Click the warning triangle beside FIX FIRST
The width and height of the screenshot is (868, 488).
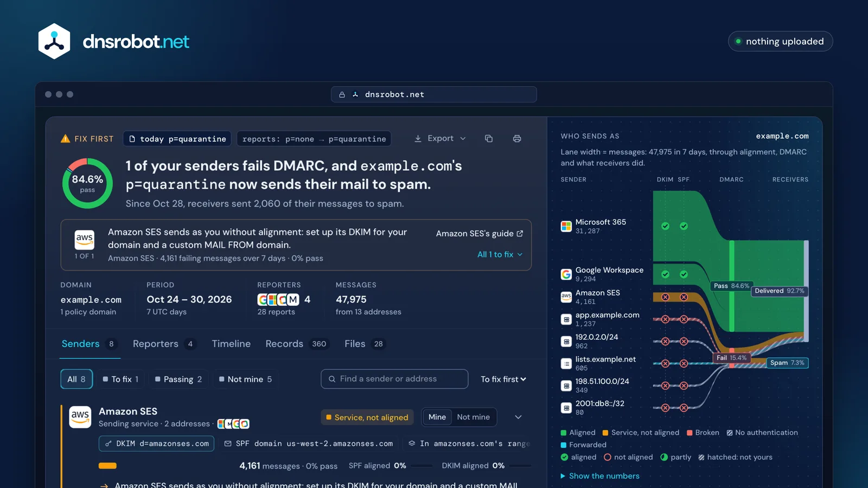[x=66, y=139]
